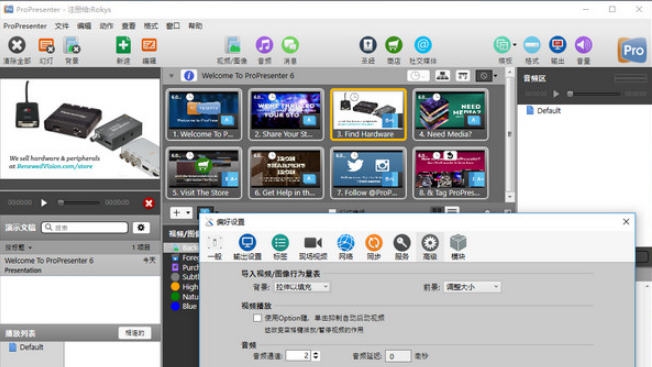Screen dimensions: 652x367
Task: Click the red stop icon in media control bar
Action: 148,203
